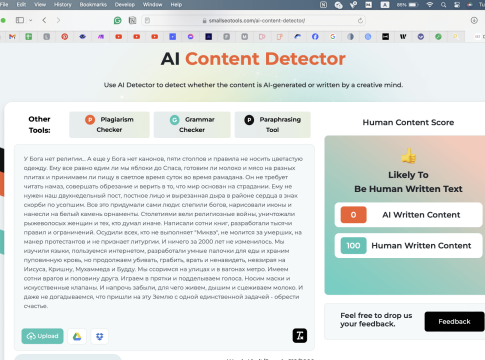Toggle the Safari sidebar panel icon
This screenshot has height=360, width=485.
20,20
